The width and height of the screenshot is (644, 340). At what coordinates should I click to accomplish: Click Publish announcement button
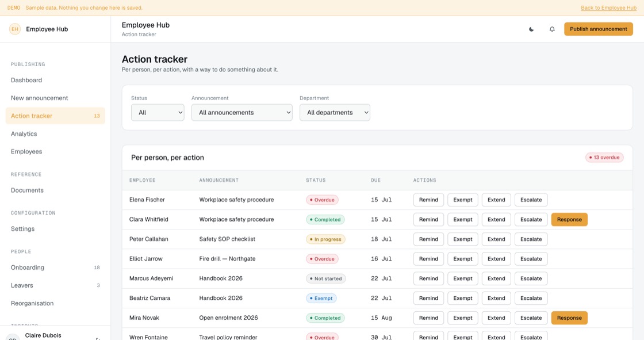point(599,29)
